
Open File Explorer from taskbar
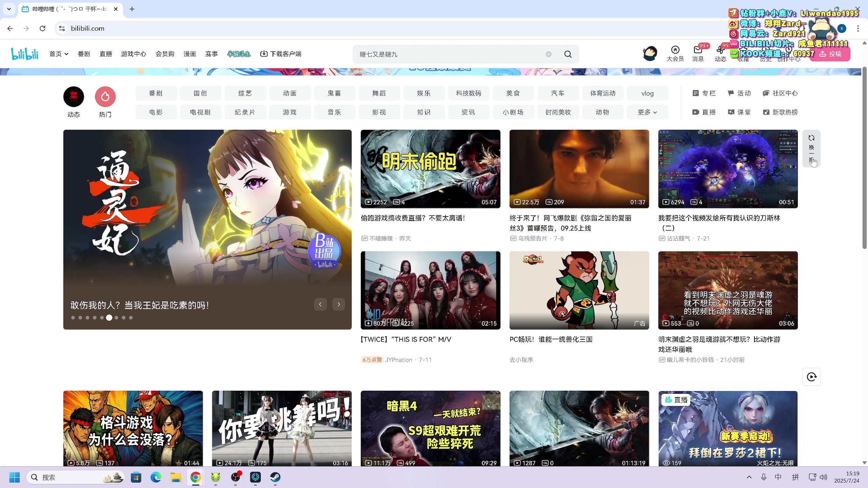pyautogui.click(x=176, y=477)
